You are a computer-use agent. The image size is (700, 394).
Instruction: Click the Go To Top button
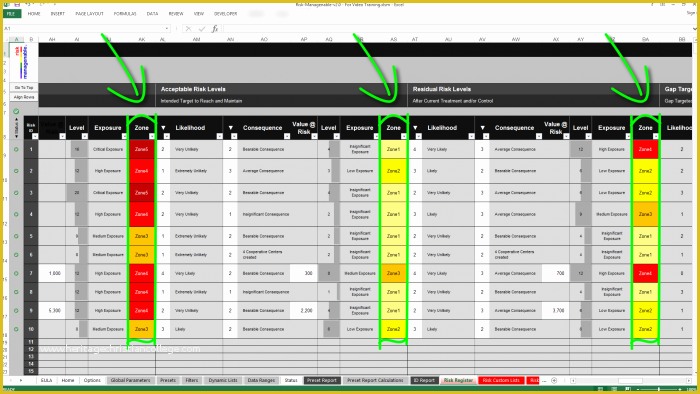(x=24, y=88)
